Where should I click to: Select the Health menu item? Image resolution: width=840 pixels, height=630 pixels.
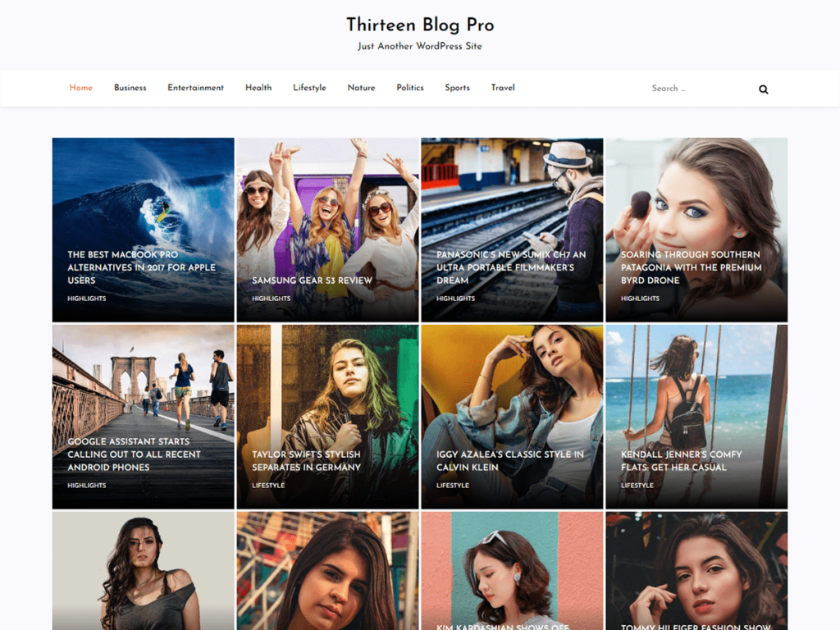pyautogui.click(x=258, y=88)
